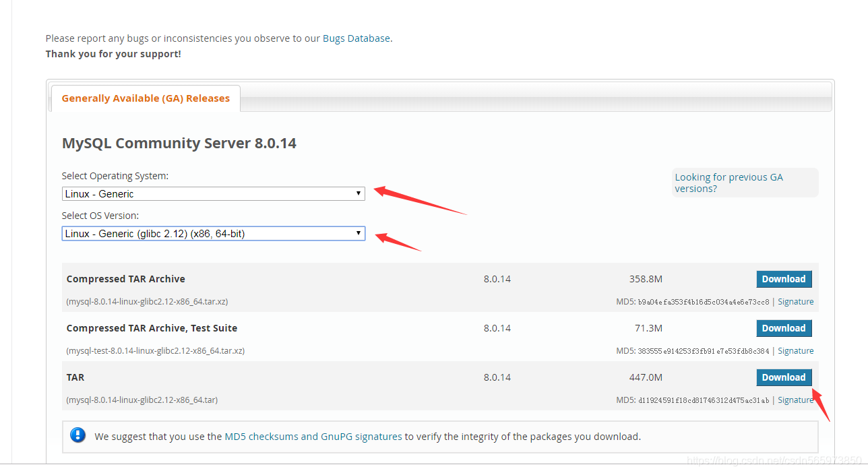The height and width of the screenshot is (473, 868).
Task: Click the MySQL Community Server 8.0.14 heading
Action: coord(179,144)
